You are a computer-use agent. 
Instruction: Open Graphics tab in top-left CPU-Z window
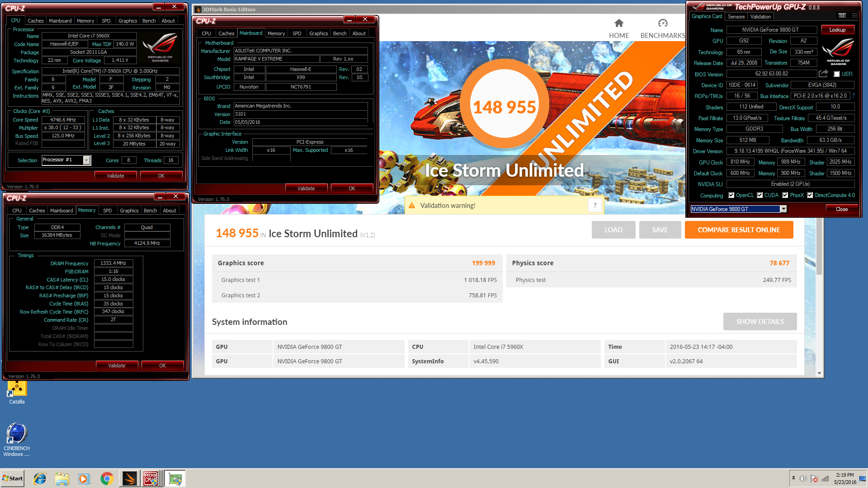[x=127, y=21]
